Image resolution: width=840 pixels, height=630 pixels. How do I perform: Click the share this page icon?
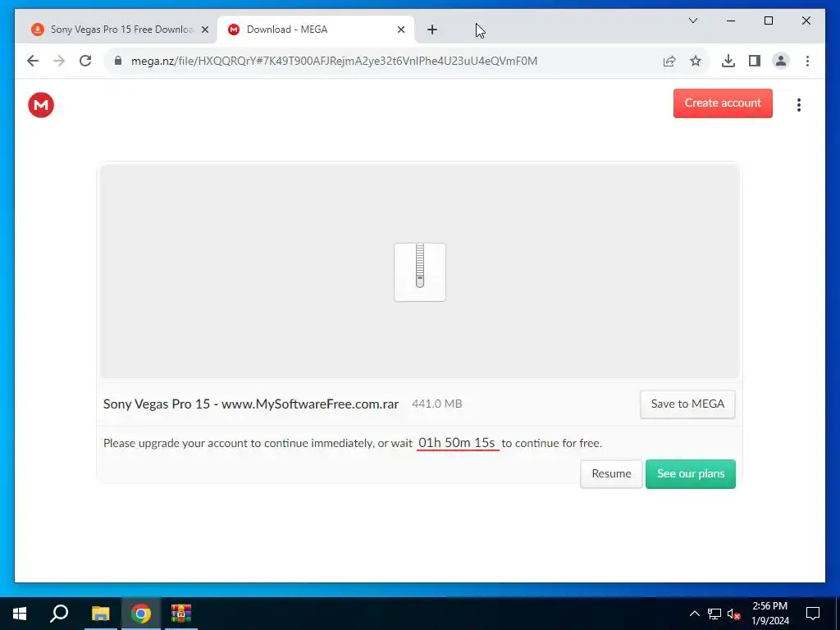669,61
